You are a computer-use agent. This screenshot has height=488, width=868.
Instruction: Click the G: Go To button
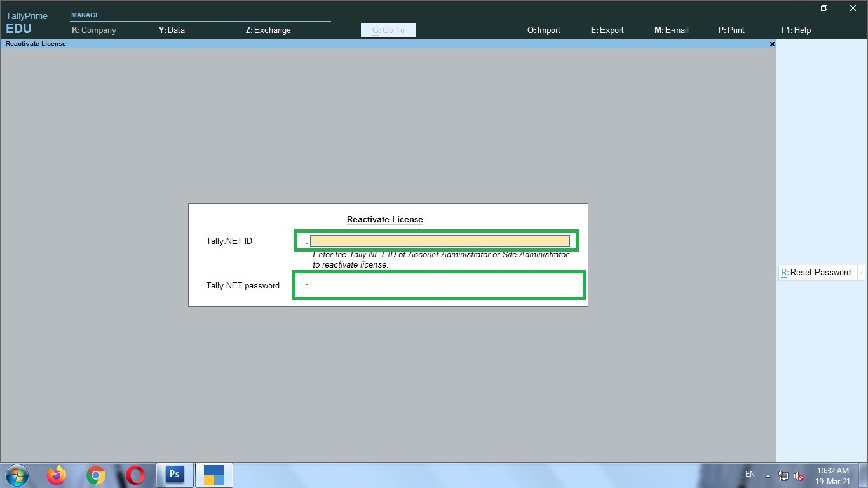coord(388,30)
